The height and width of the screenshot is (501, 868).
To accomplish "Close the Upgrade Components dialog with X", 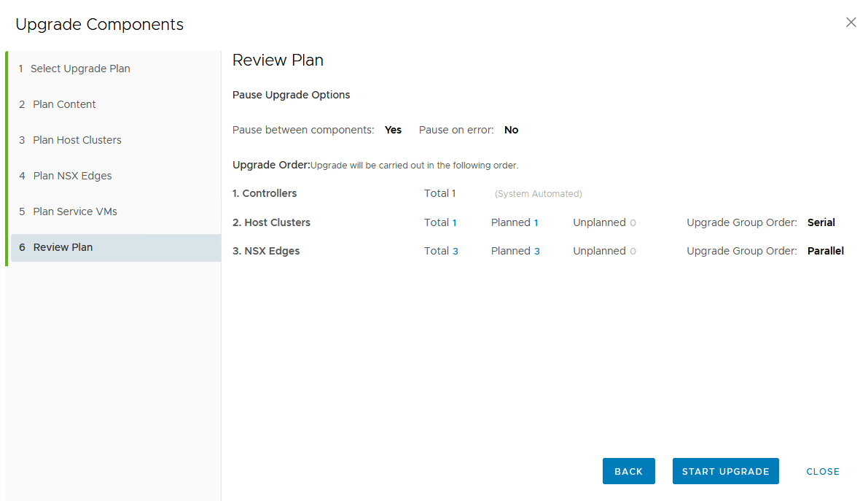I will click(x=851, y=23).
